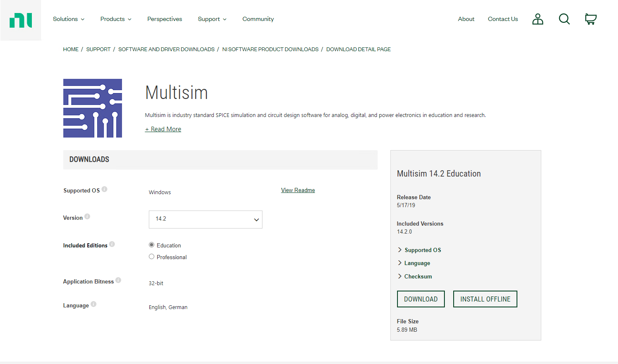Click the Multisim page heading
The width and height of the screenshot is (618, 364).
pyautogui.click(x=177, y=93)
